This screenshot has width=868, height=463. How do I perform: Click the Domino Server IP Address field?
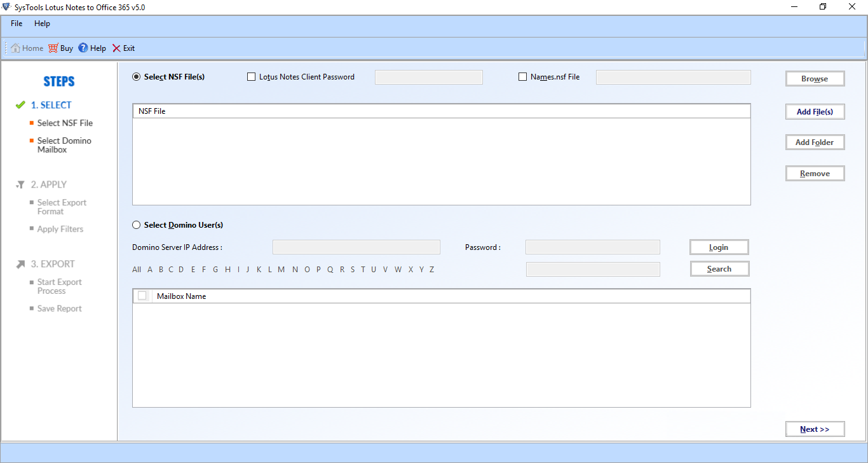[x=356, y=247]
